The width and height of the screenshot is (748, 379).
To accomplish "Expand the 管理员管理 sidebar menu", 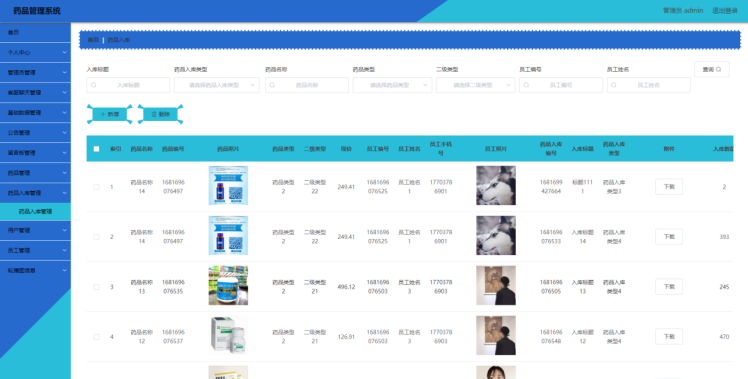I will coord(35,73).
